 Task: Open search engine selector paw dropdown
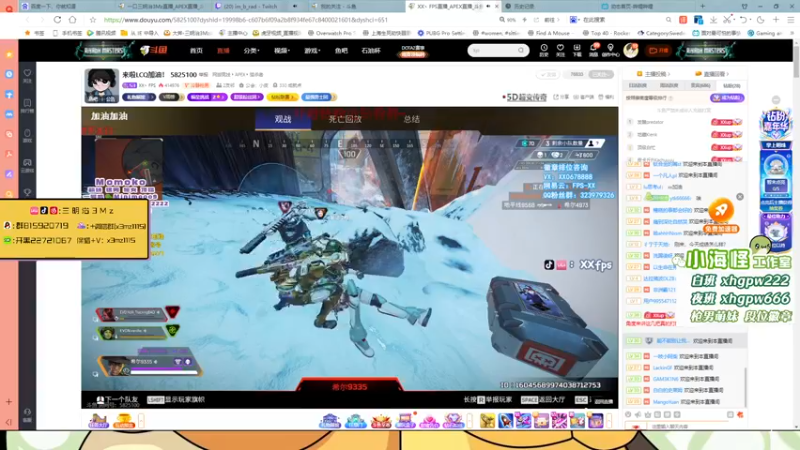[575, 20]
